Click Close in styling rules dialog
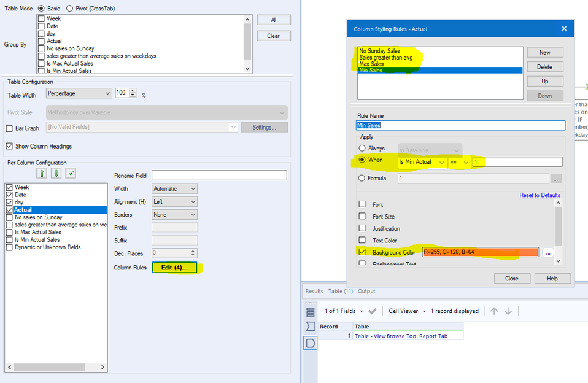Screen dimensions: 588x383 pyautogui.click(x=512, y=278)
